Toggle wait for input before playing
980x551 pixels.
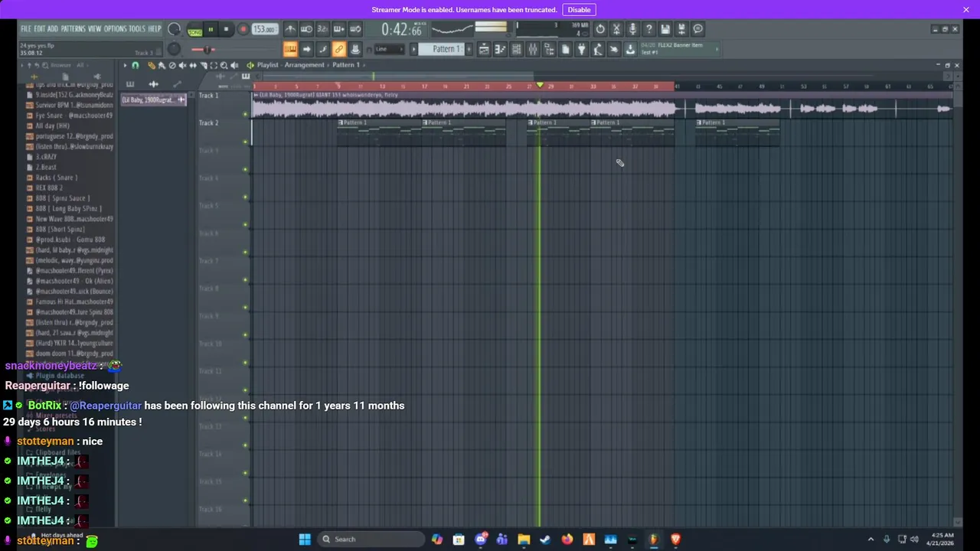tap(306, 29)
